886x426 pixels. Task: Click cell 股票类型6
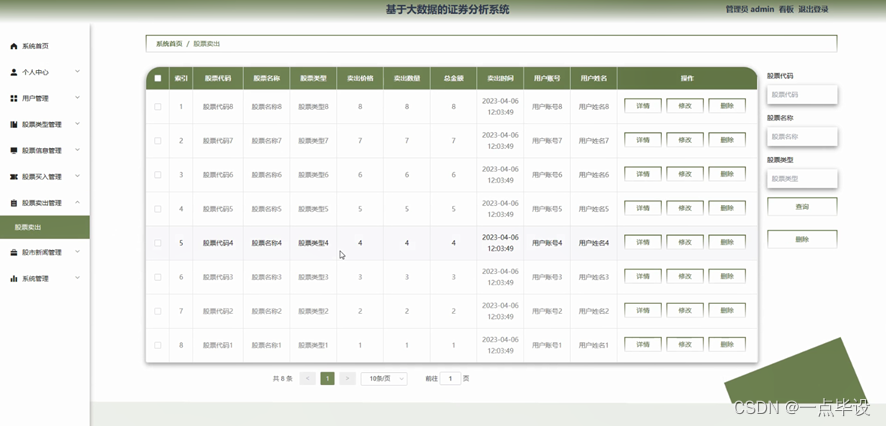[x=313, y=175]
